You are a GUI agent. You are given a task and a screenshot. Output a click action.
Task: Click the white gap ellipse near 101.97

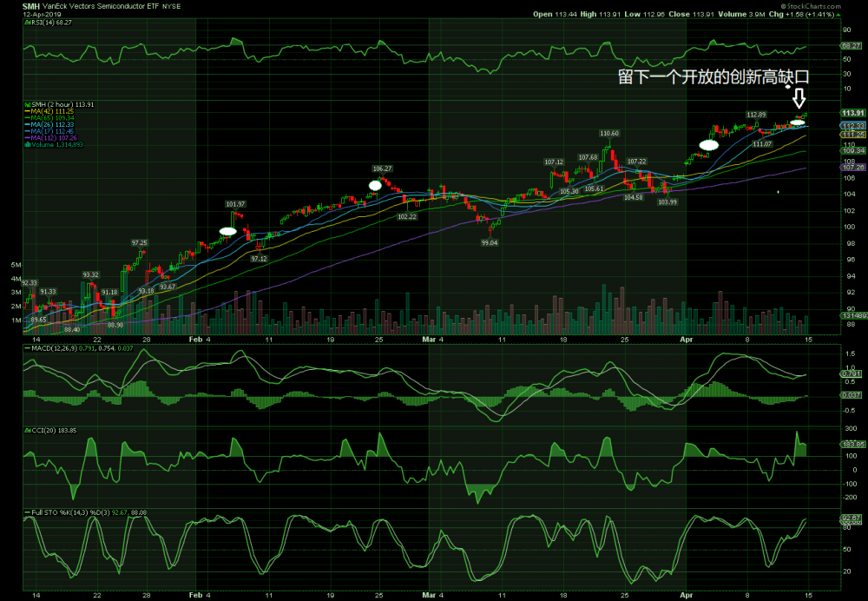tap(228, 231)
